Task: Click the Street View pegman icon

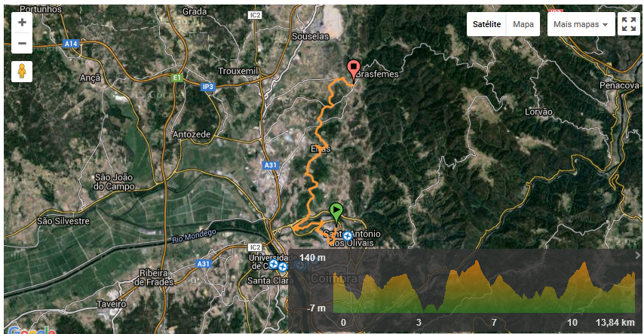Action: (x=22, y=72)
